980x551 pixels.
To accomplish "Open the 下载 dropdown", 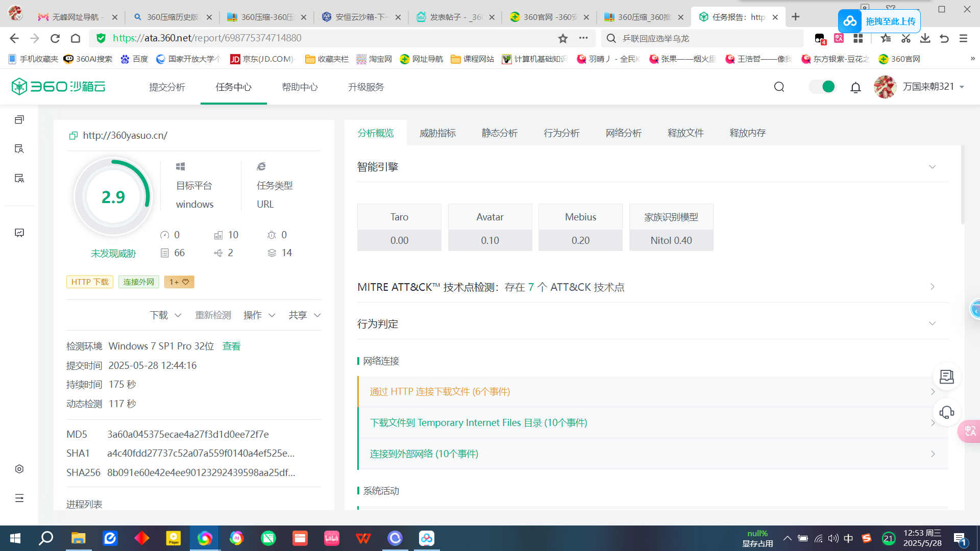I will (165, 315).
